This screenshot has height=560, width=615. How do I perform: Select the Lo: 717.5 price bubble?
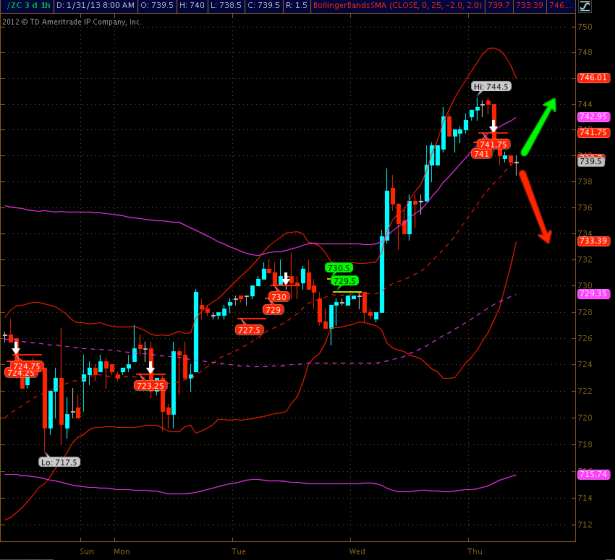pyautogui.click(x=59, y=461)
